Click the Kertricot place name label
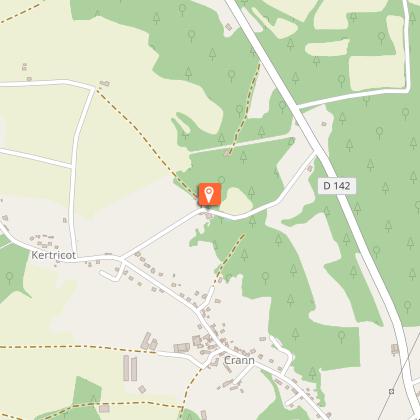The width and height of the screenshot is (420, 420). tap(53, 255)
